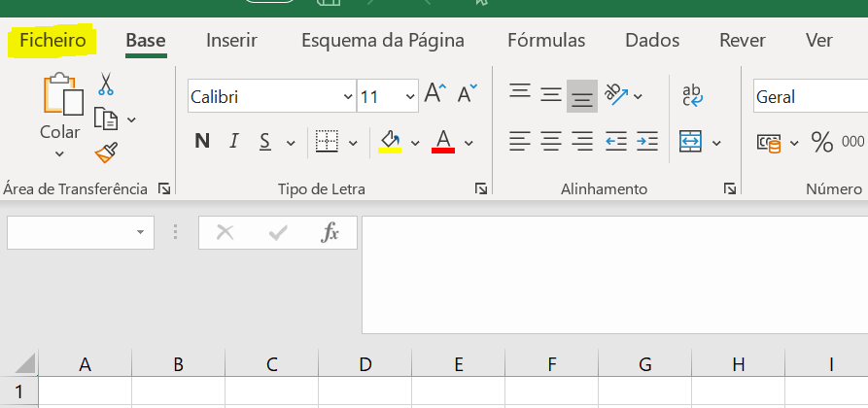Image resolution: width=868 pixels, height=408 pixels.
Task: Open the Tipo de Letra dialog launcher
Action: point(481,189)
